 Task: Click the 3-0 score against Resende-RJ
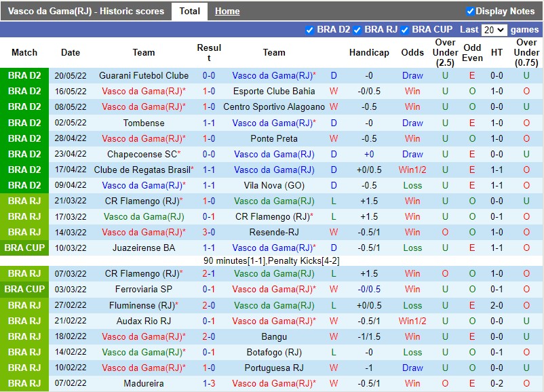[x=209, y=232]
